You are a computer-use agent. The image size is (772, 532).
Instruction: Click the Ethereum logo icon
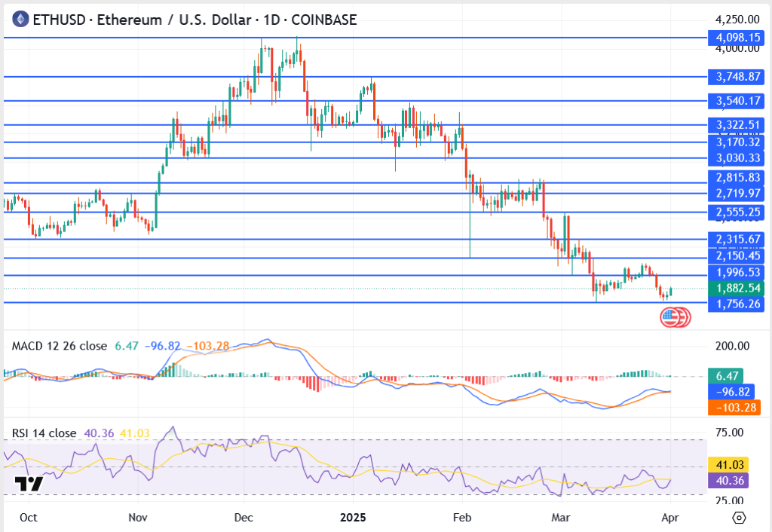pos(18,20)
